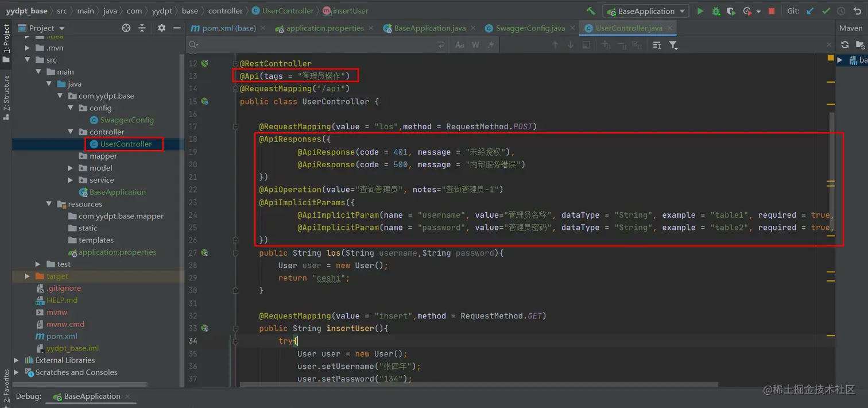This screenshot has height=408, width=868.
Task: Click the Git rollback undo arrow
Action: tap(858, 11)
